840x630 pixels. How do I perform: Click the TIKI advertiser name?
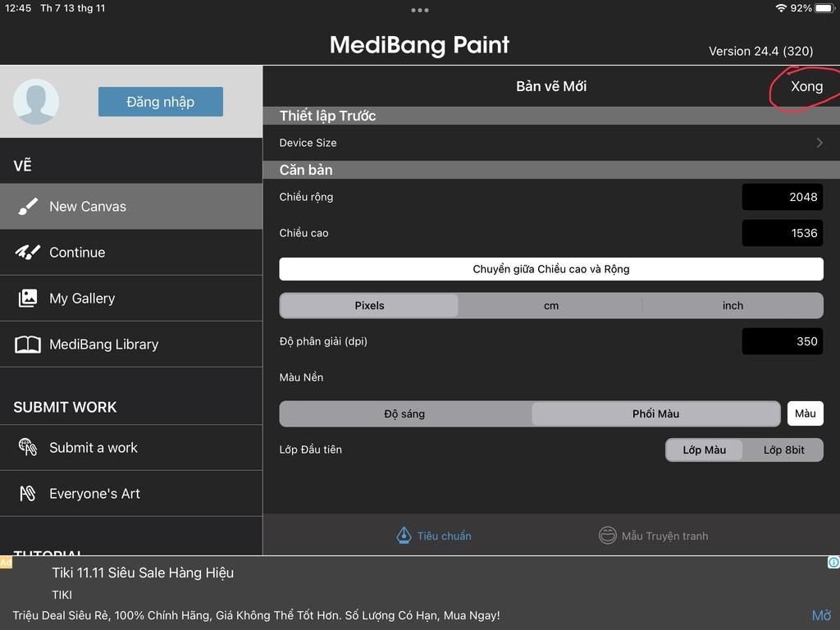(62, 595)
